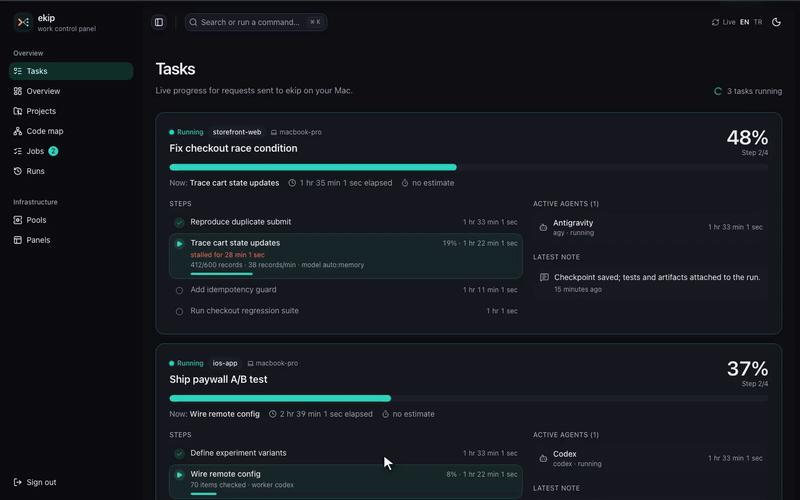The width and height of the screenshot is (800, 500).
Task: Click the Sign out arrow icon
Action: click(x=18, y=482)
